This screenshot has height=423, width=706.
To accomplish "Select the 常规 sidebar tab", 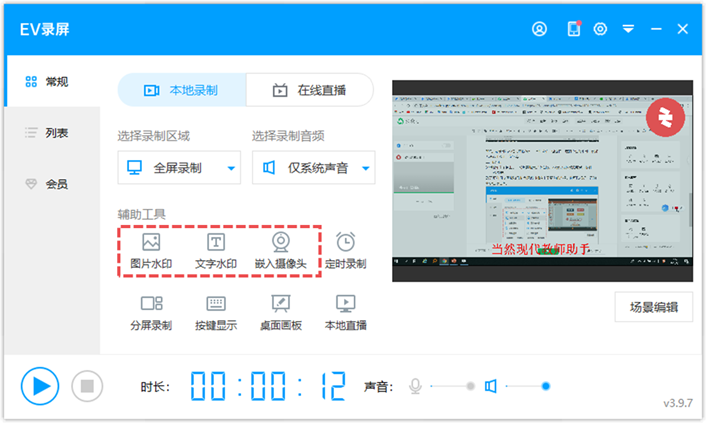I will point(52,82).
